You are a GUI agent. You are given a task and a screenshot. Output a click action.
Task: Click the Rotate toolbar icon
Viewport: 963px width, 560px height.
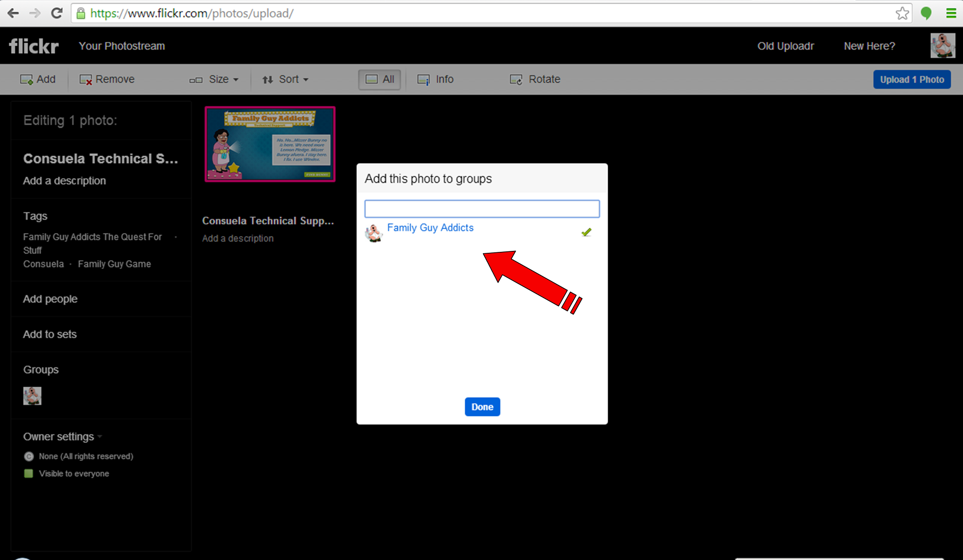516,79
